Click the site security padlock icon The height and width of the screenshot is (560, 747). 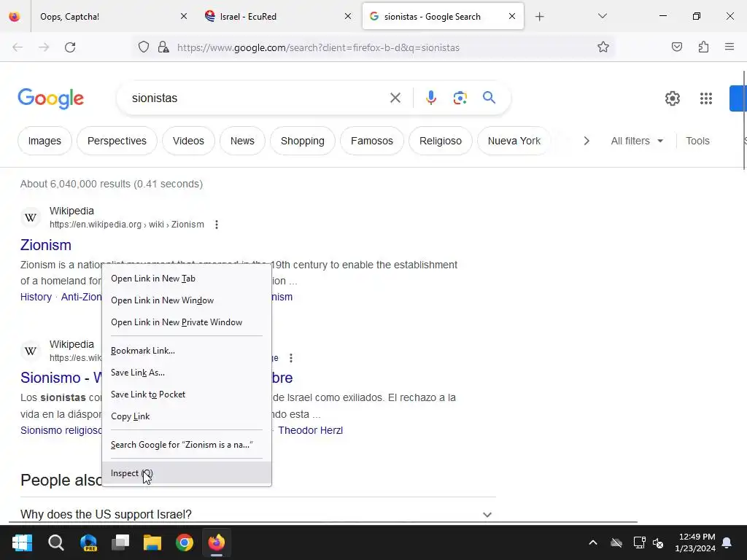point(163,47)
